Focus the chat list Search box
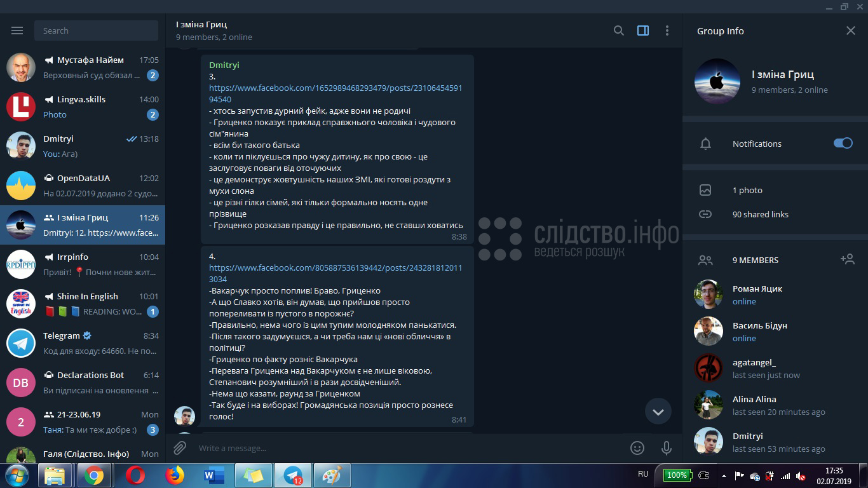Image resolution: width=868 pixels, height=488 pixels. click(x=97, y=30)
